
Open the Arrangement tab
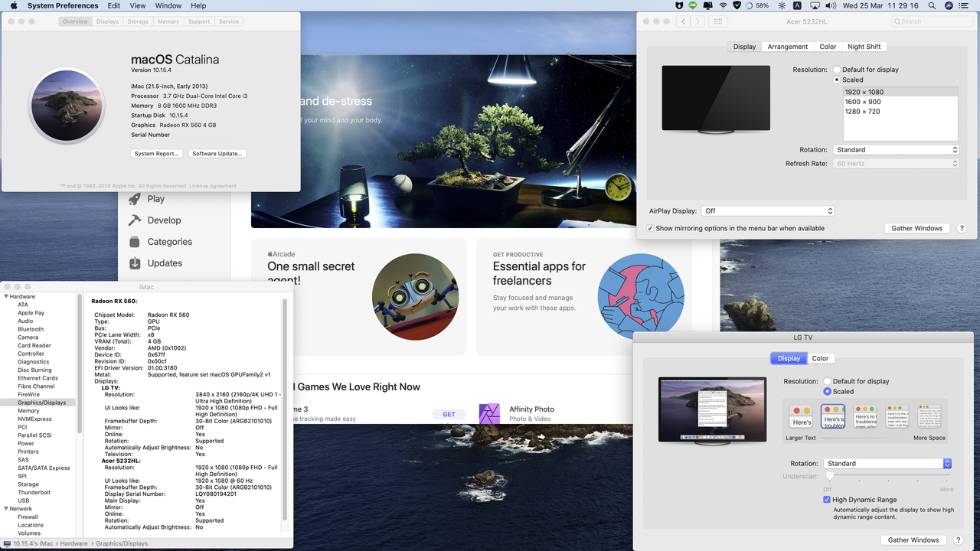click(788, 47)
